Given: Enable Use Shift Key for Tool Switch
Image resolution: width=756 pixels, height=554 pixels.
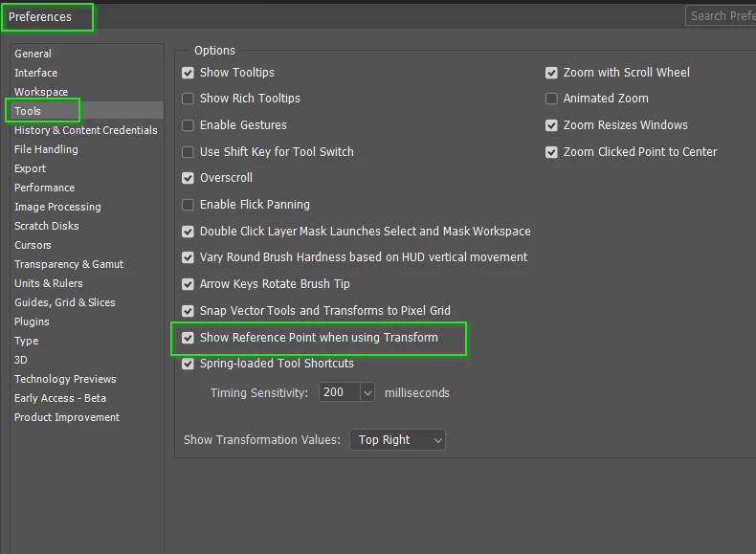Looking at the screenshot, I should click(188, 152).
